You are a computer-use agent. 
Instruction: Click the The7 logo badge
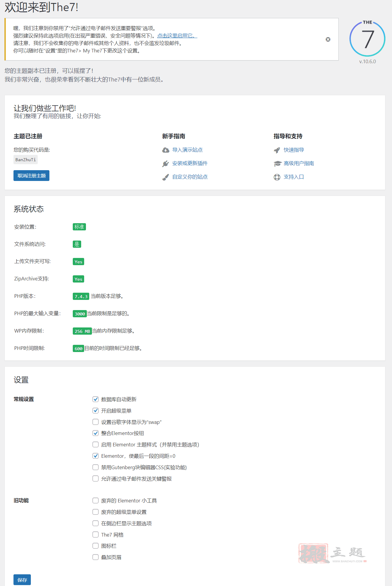[367, 38]
